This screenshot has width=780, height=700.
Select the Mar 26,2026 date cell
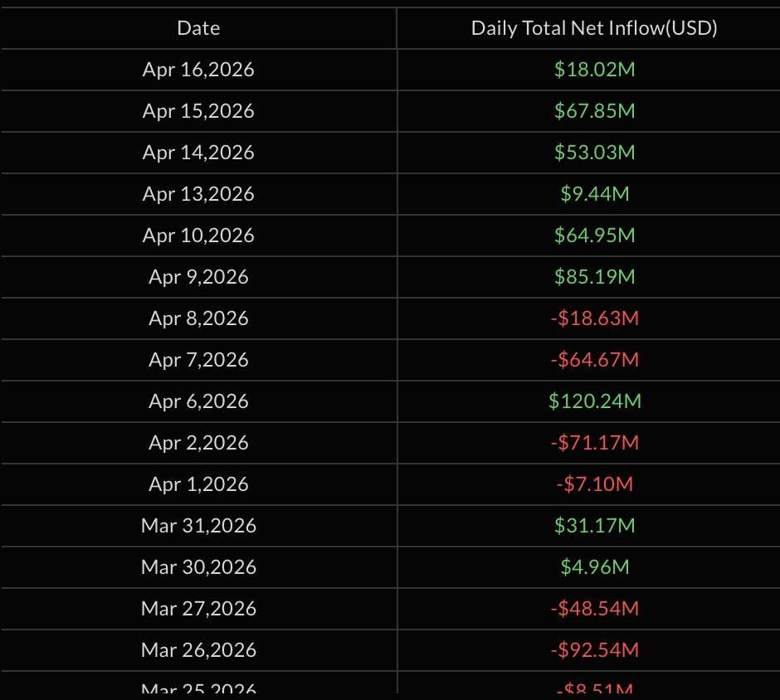pyautogui.click(x=198, y=650)
